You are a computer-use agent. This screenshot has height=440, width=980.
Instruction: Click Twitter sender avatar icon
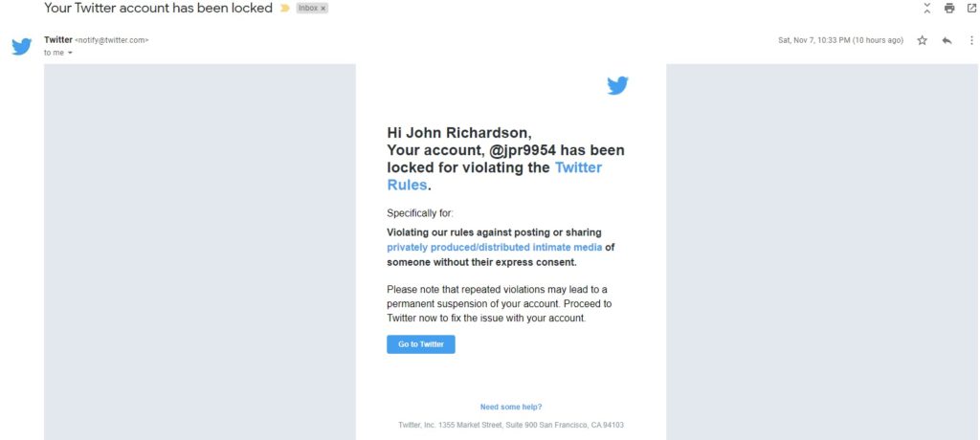22,46
